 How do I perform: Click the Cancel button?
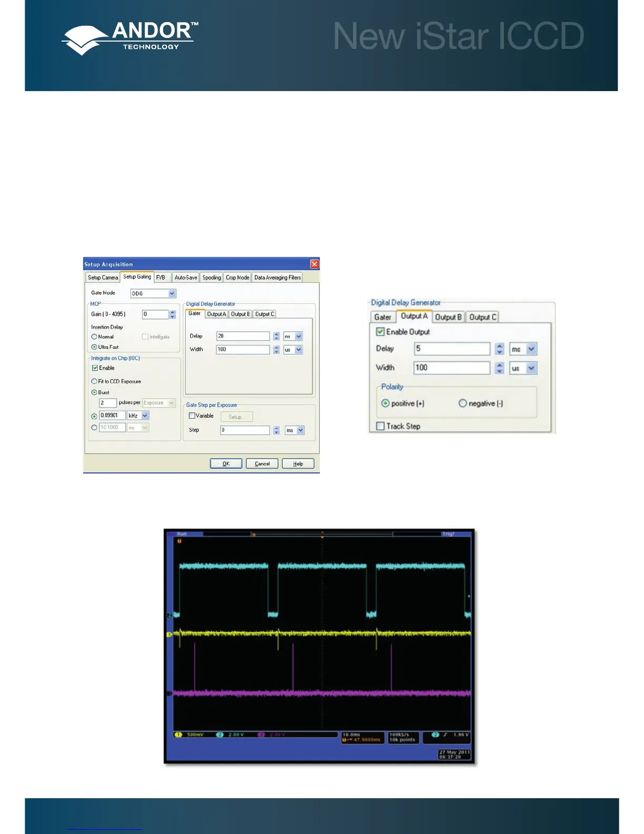(x=262, y=463)
